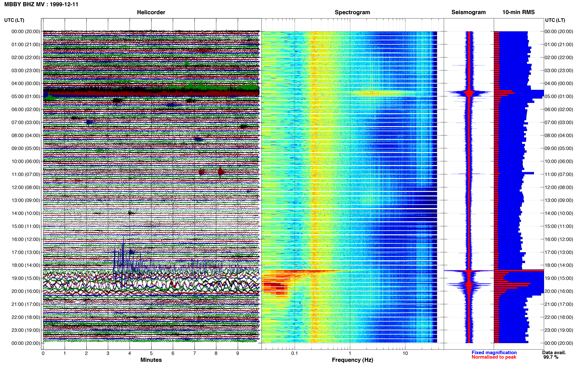
Task: Click the left 'UTC (LT)' axis label
Action: tap(14, 20)
